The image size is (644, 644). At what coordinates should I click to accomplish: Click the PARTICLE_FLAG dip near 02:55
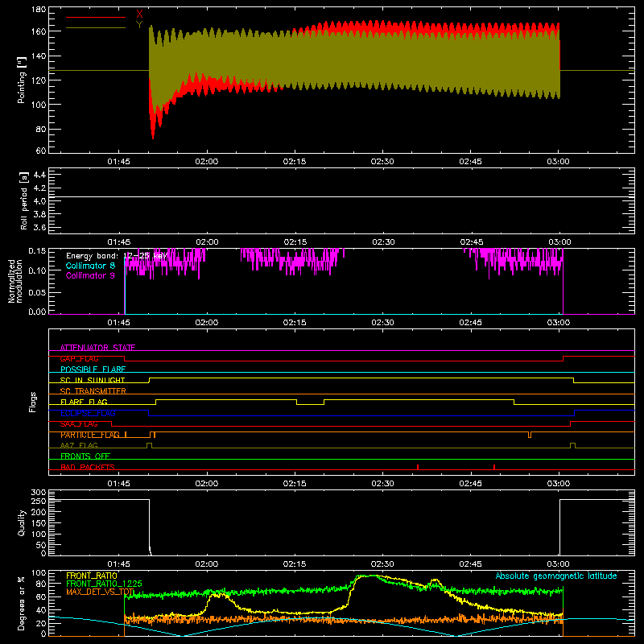(x=530, y=435)
